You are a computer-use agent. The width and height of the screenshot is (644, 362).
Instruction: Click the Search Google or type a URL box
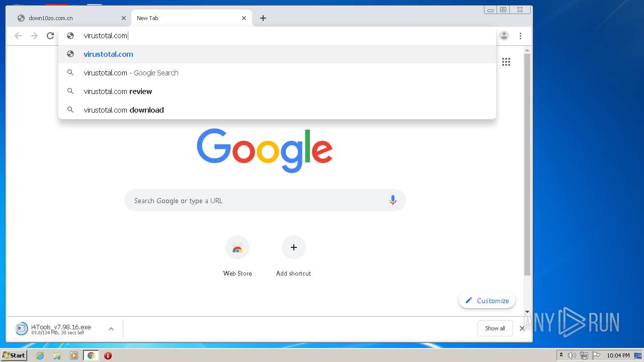click(265, 201)
